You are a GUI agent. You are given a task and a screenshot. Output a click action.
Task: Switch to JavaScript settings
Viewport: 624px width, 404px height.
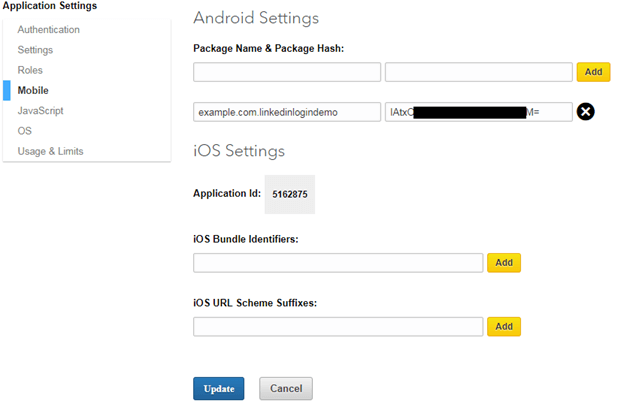coord(40,111)
